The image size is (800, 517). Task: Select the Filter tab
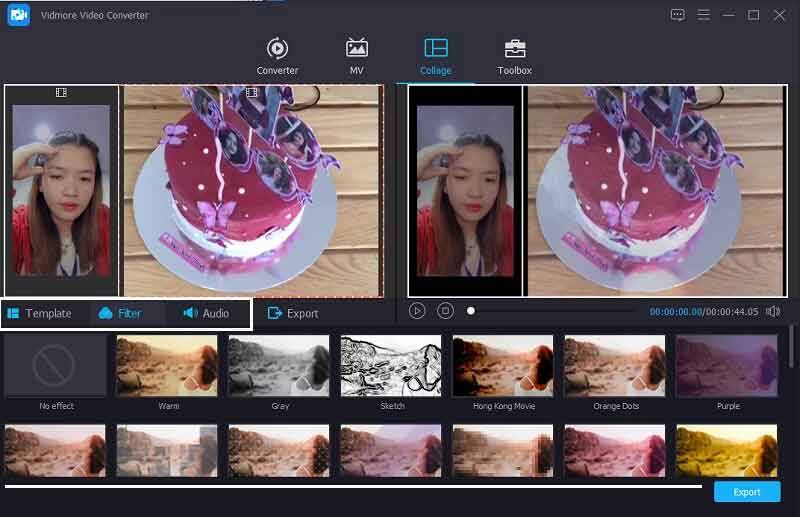tap(120, 314)
